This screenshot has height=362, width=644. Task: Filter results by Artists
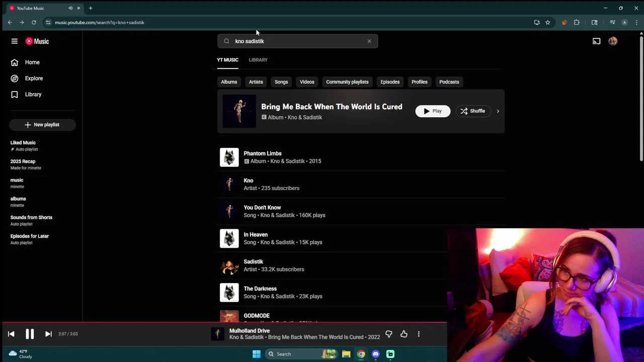click(256, 82)
